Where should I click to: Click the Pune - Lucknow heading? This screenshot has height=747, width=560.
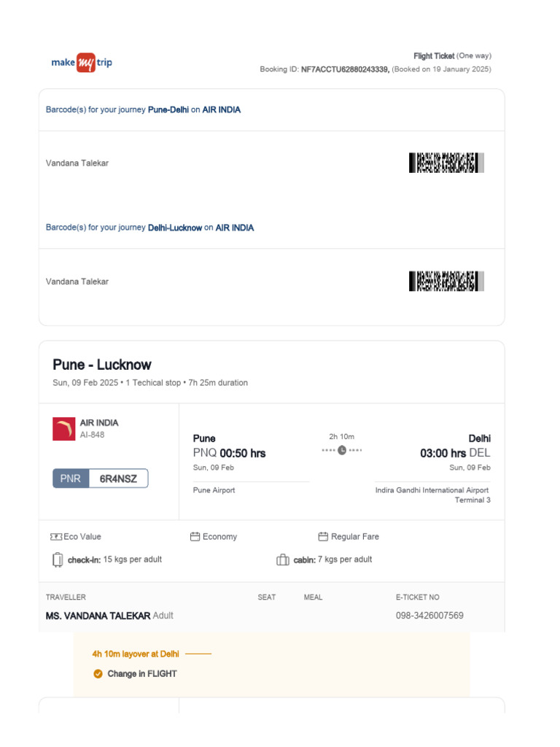coord(102,365)
